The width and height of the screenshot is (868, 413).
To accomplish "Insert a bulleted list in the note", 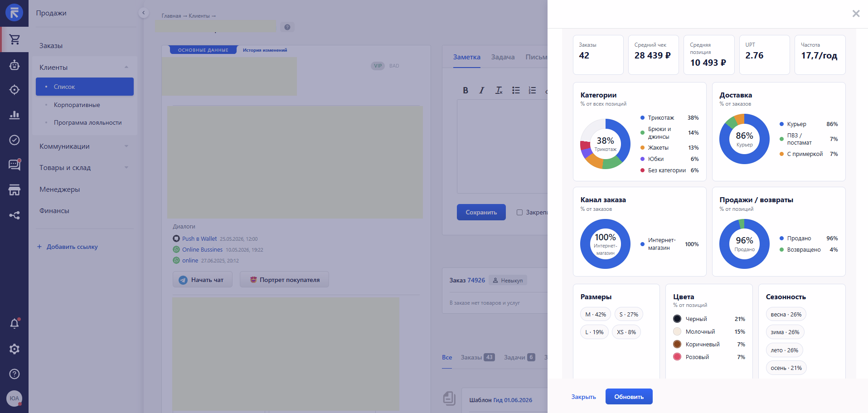I will [x=516, y=90].
